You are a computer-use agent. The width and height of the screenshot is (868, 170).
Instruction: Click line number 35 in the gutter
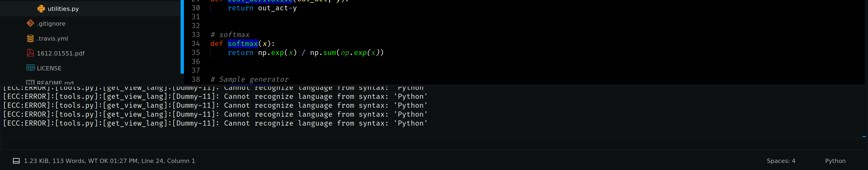196,53
